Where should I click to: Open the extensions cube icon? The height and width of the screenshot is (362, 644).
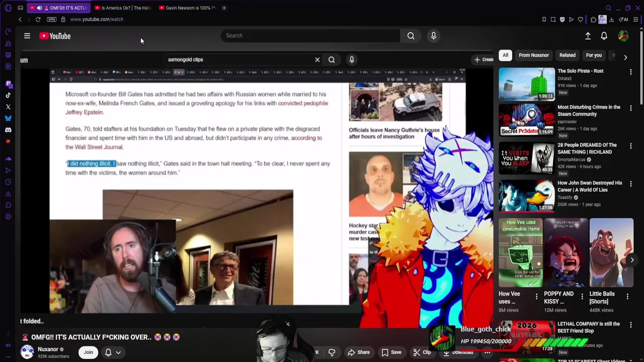593,19
